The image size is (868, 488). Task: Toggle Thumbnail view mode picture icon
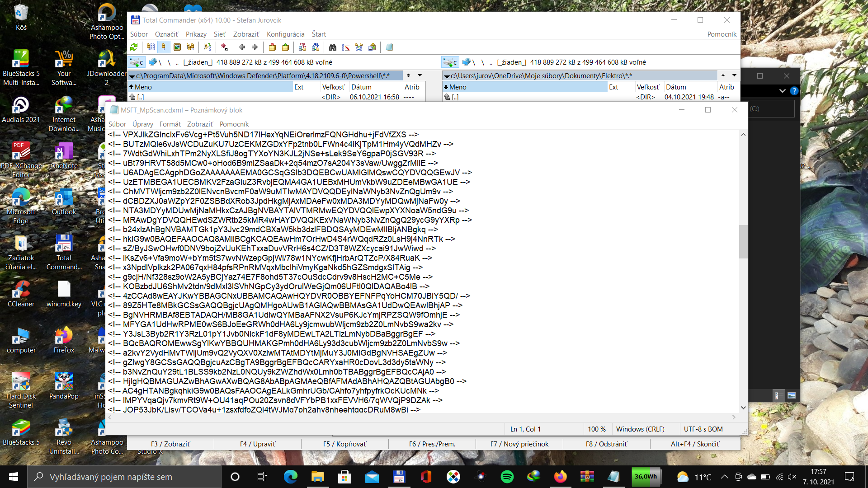[x=177, y=47]
